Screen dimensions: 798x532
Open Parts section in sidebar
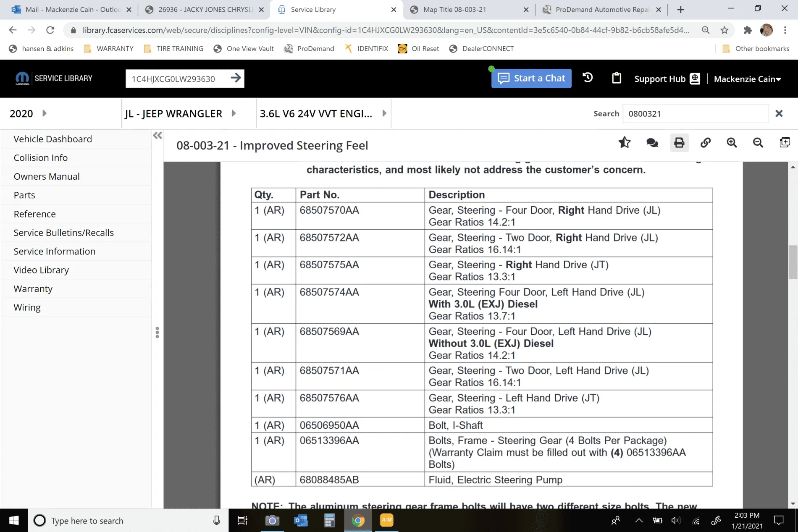tap(24, 195)
